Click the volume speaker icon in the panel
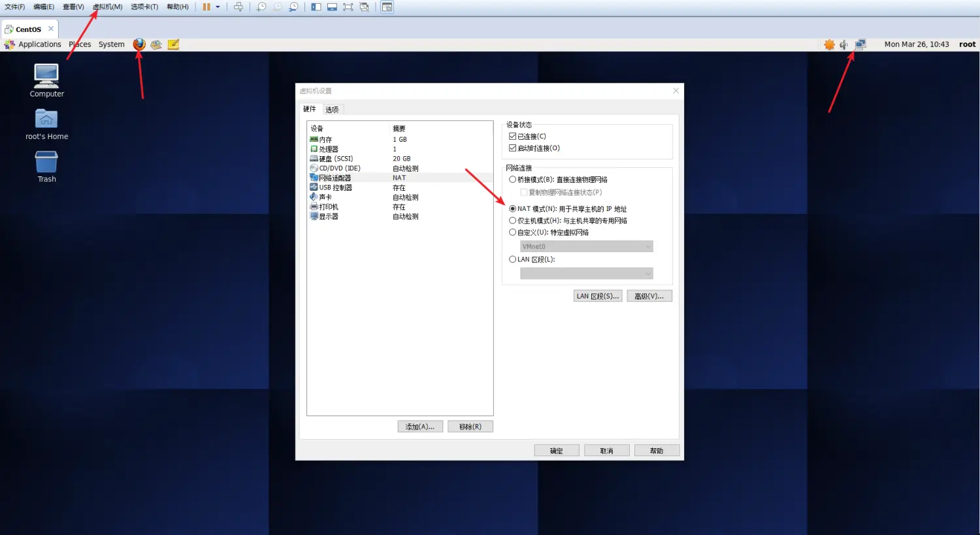 [844, 44]
